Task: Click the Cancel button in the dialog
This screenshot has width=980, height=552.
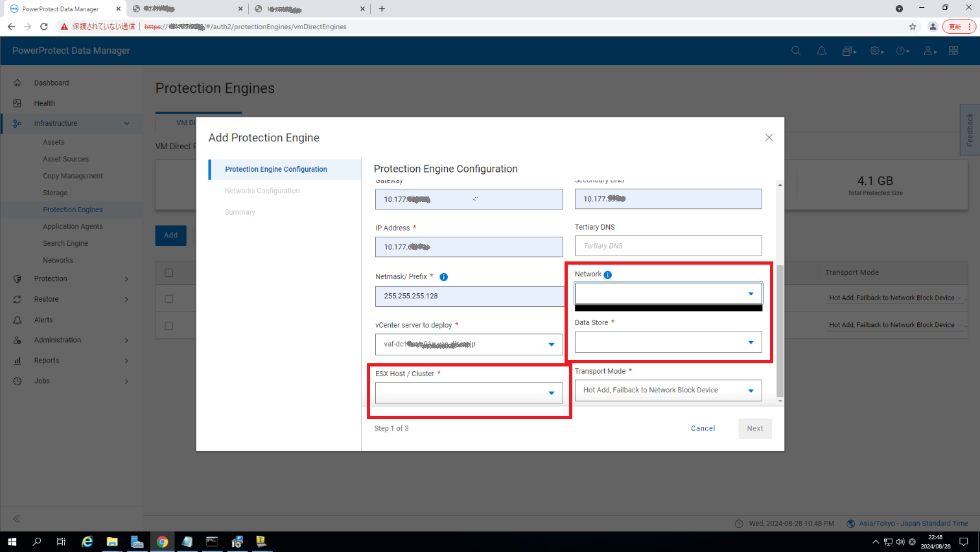Action: [x=703, y=428]
